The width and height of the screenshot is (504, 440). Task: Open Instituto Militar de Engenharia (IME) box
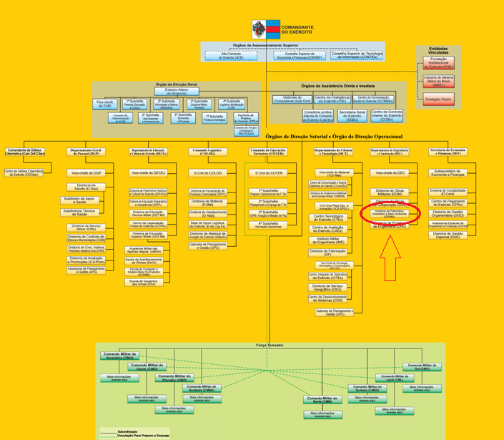point(328,240)
